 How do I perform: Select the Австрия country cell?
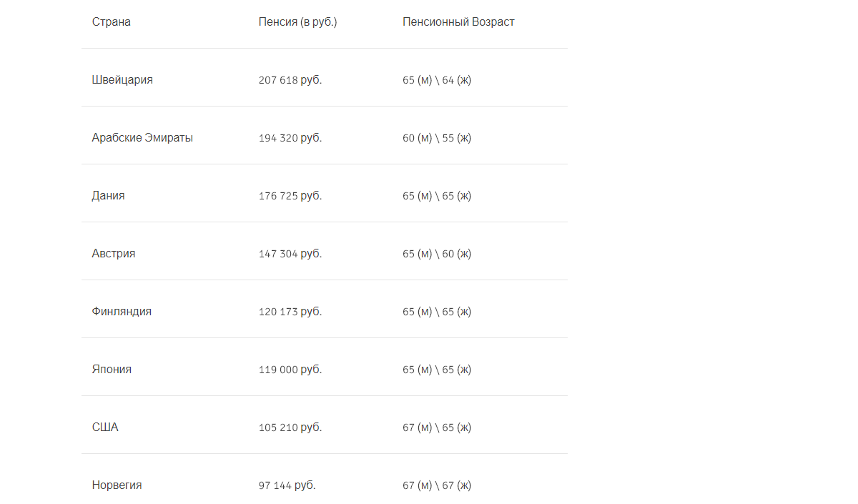pos(114,254)
